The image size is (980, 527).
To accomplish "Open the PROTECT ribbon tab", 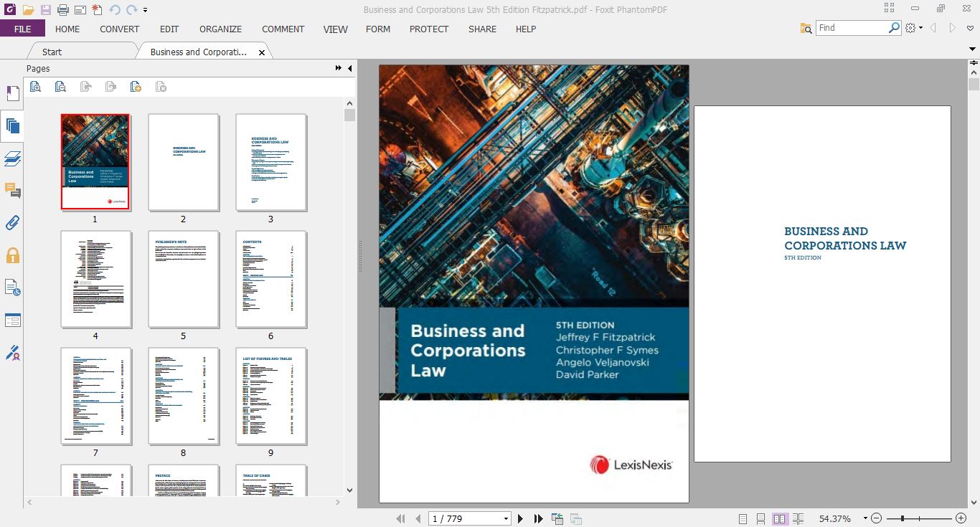I will [x=429, y=29].
